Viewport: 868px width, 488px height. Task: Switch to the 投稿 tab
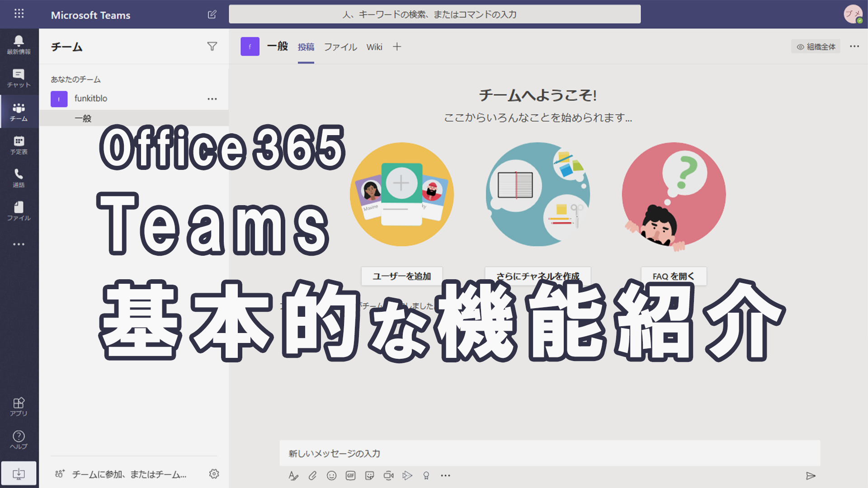[306, 47]
